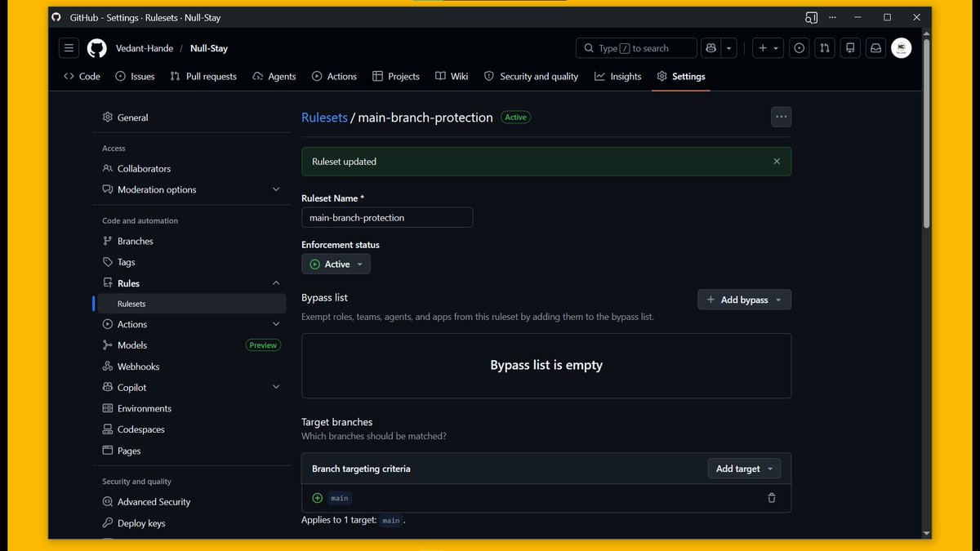Click the GitHub octocat logo
Screen dimensions: 980x551
pyautogui.click(x=97, y=48)
